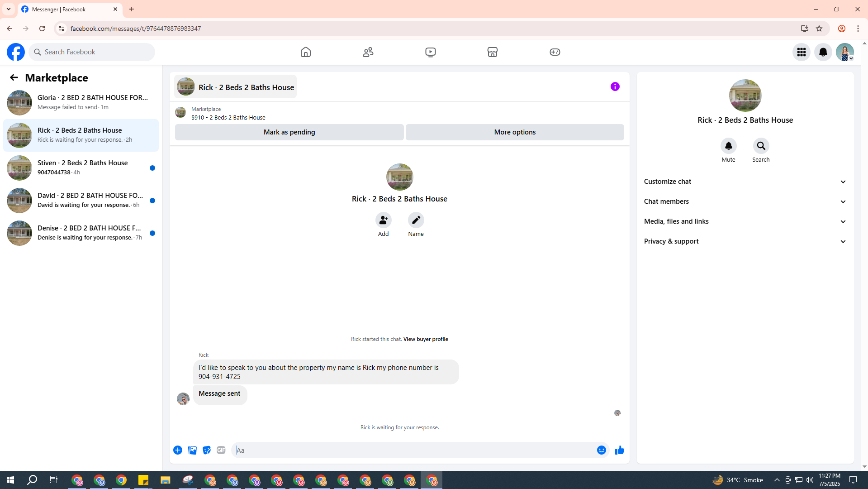The width and height of the screenshot is (868, 489).
Task: Send a thumbs-up like
Action: point(620,450)
